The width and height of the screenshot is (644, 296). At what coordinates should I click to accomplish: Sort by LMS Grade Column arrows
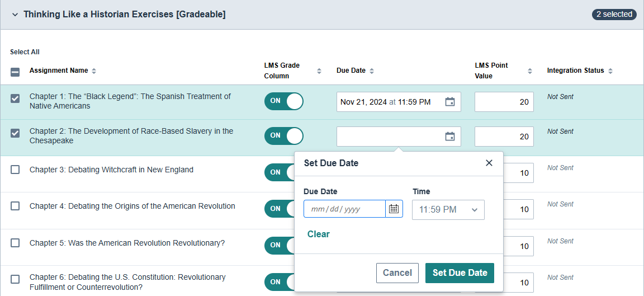(319, 71)
